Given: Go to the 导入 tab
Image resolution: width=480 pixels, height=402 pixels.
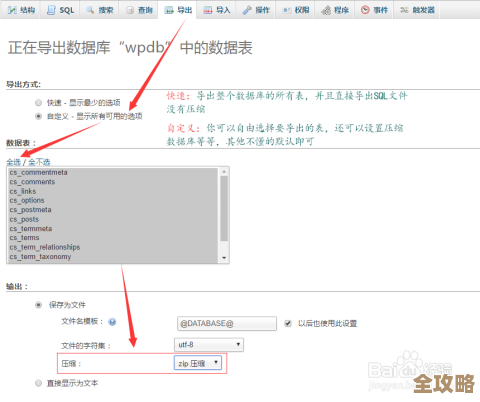Looking at the screenshot, I should [217, 10].
